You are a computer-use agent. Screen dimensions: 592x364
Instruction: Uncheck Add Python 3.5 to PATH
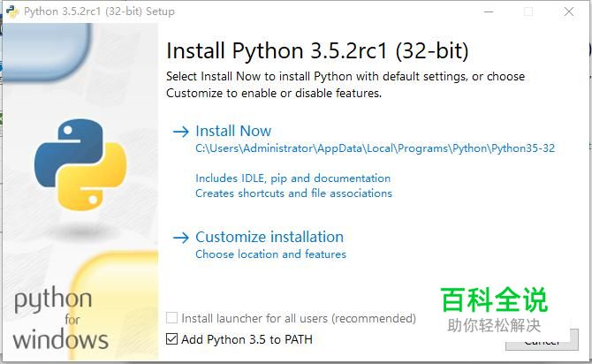[x=171, y=339]
